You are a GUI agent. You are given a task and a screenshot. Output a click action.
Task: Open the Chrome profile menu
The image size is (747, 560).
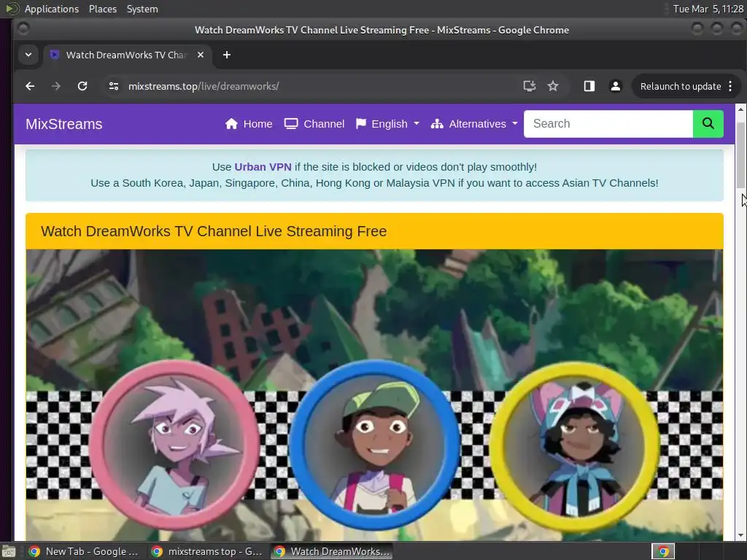coord(616,86)
